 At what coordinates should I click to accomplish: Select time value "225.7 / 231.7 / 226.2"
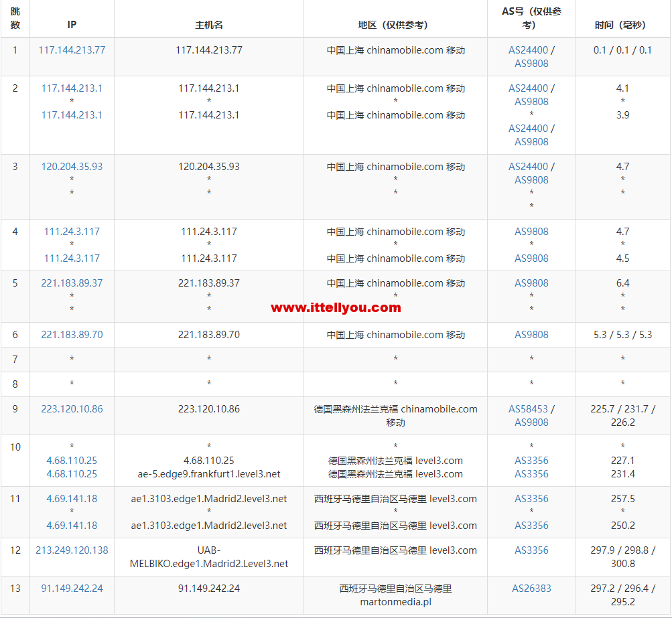(622, 415)
